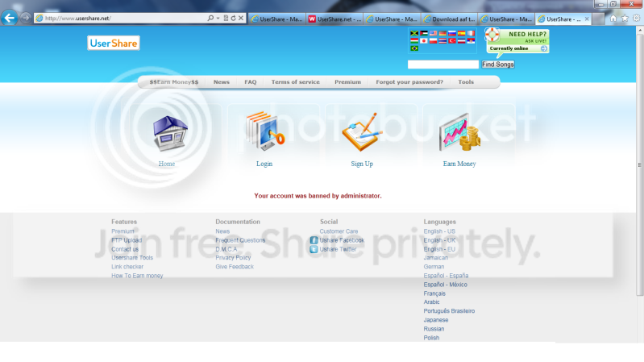Open the Earn Money chart icon
The height and width of the screenshot is (362, 644).
coord(459,132)
